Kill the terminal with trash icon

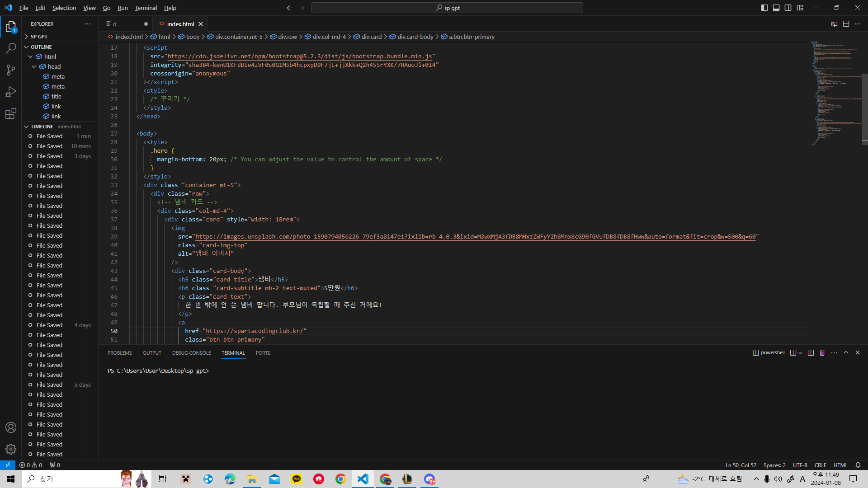(x=822, y=352)
